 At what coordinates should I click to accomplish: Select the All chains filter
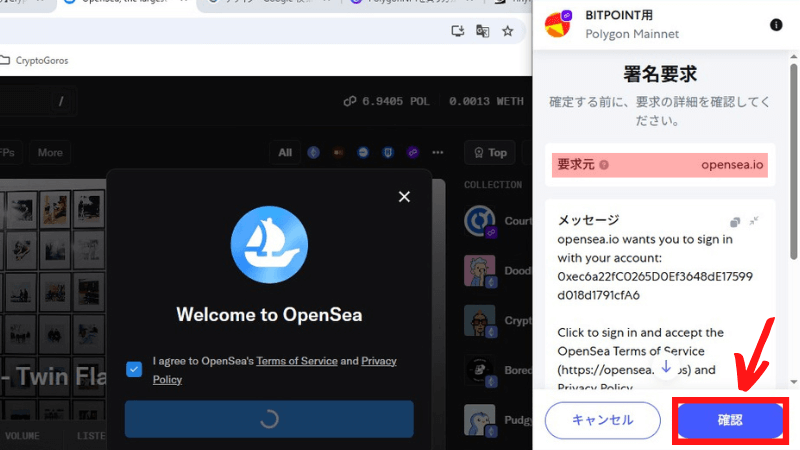pos(285,153)
